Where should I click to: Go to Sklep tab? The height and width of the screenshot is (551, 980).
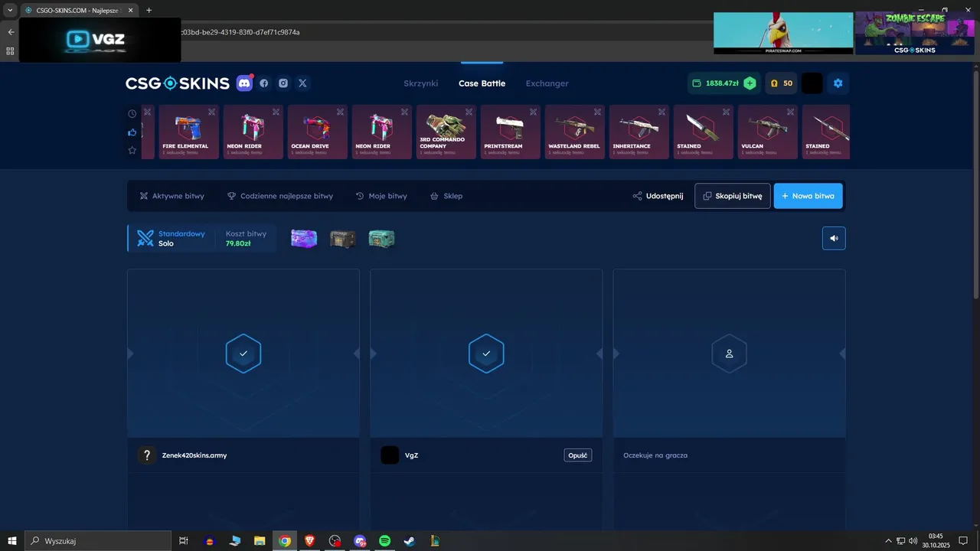[446, 196]
